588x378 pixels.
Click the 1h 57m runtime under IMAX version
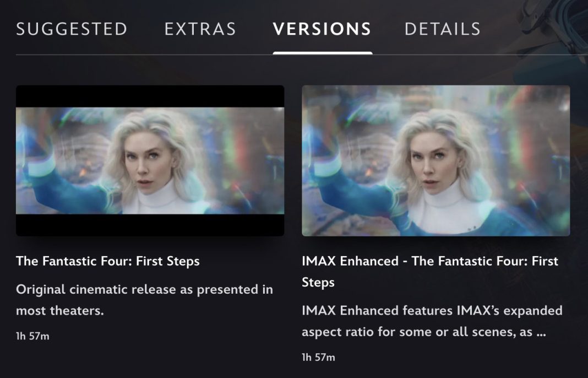tap(318, 357)
